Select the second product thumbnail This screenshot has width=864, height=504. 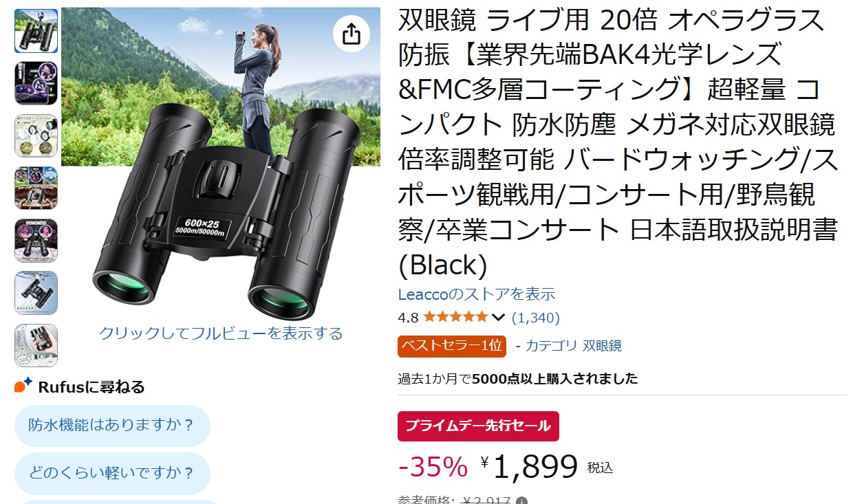pyautogui.click(x=36, y=83)
